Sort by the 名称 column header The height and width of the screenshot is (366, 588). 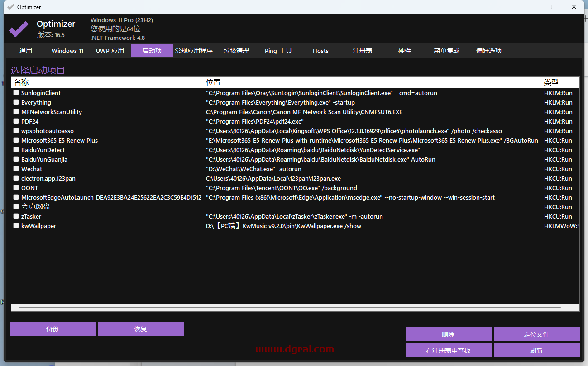tap(107, 82)
